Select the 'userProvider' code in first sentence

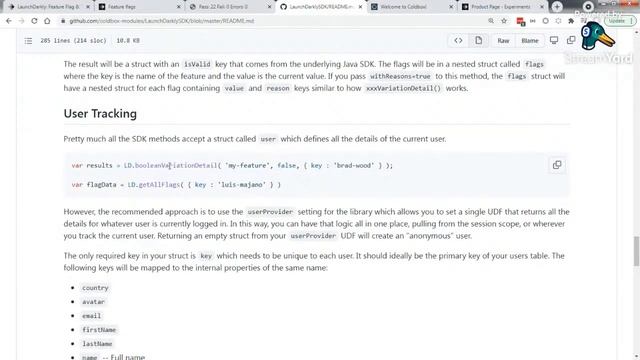pyautogui.click(x=270, y=212)
